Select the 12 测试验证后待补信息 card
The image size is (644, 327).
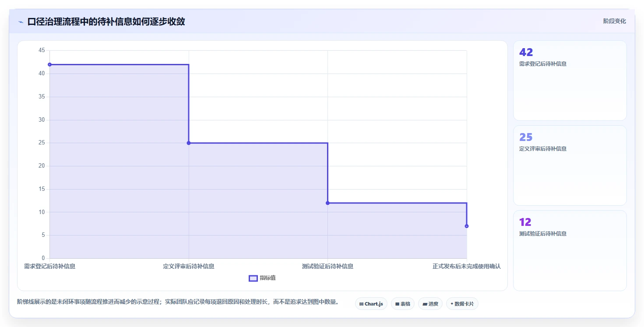(570, 250)
